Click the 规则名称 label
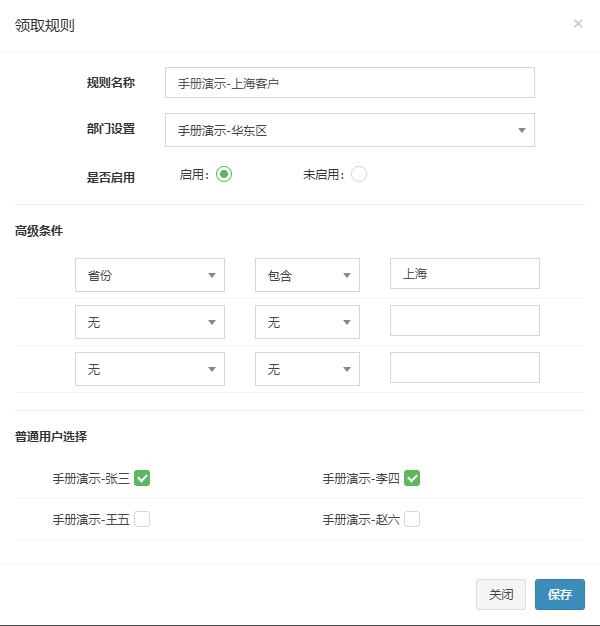 point(111,83)
